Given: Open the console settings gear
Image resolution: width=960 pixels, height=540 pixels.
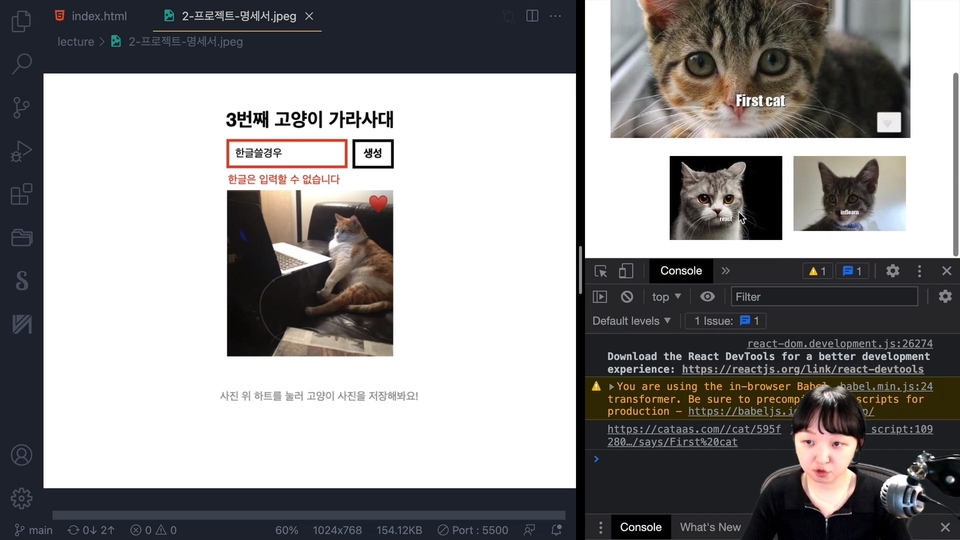Looking at the screenshot, I should tap(945, 296).
